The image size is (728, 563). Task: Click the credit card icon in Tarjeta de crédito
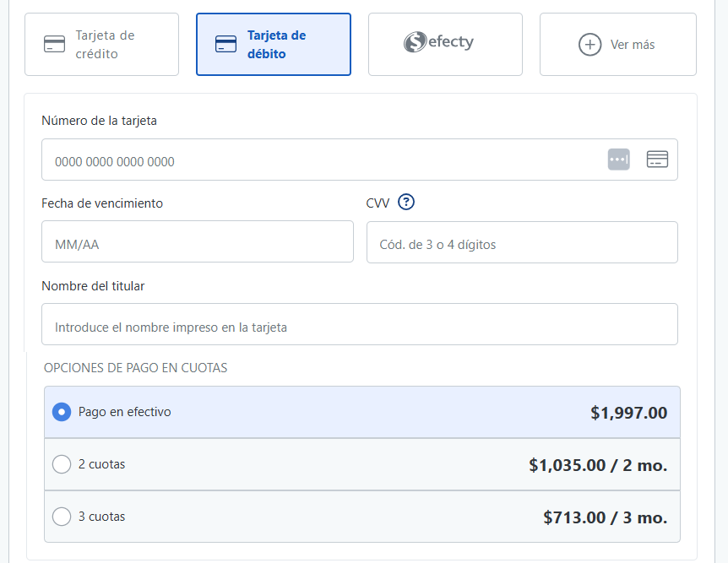click(54, 44)
